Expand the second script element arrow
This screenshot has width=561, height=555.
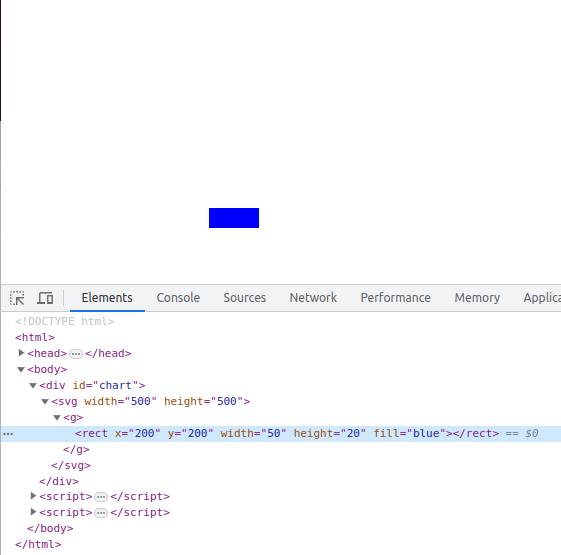[x=33, y=512]
